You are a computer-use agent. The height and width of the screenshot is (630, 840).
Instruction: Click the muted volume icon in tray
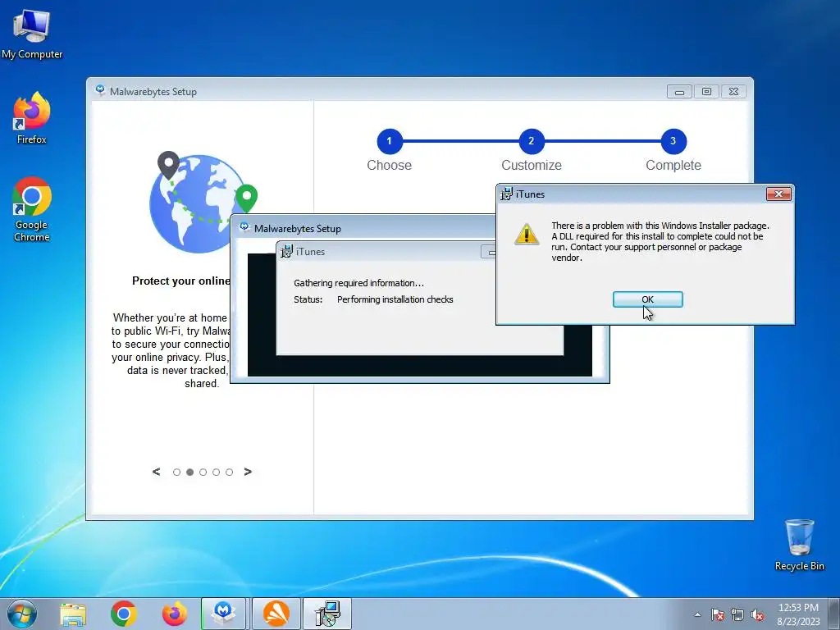point(757,615)
